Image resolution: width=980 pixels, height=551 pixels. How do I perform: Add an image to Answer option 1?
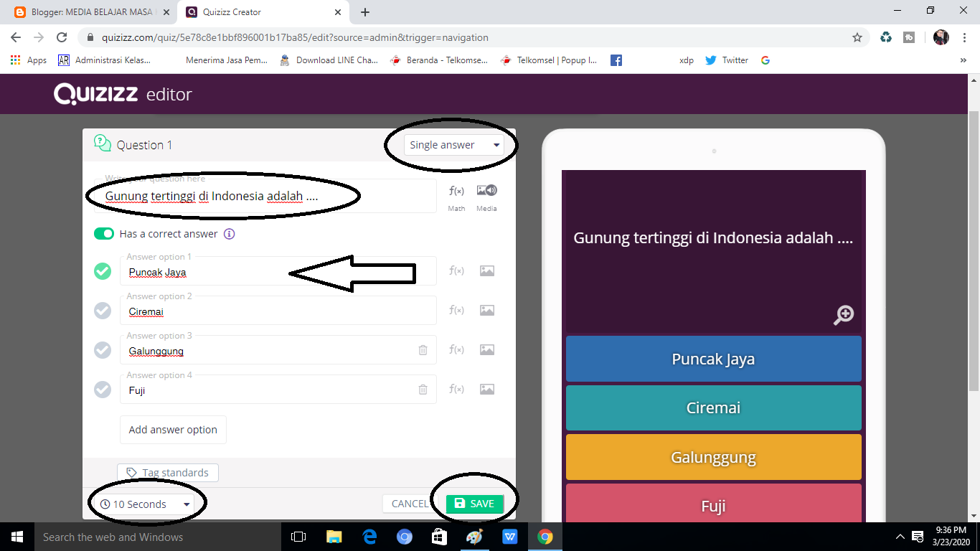click(x=486, y=270)
